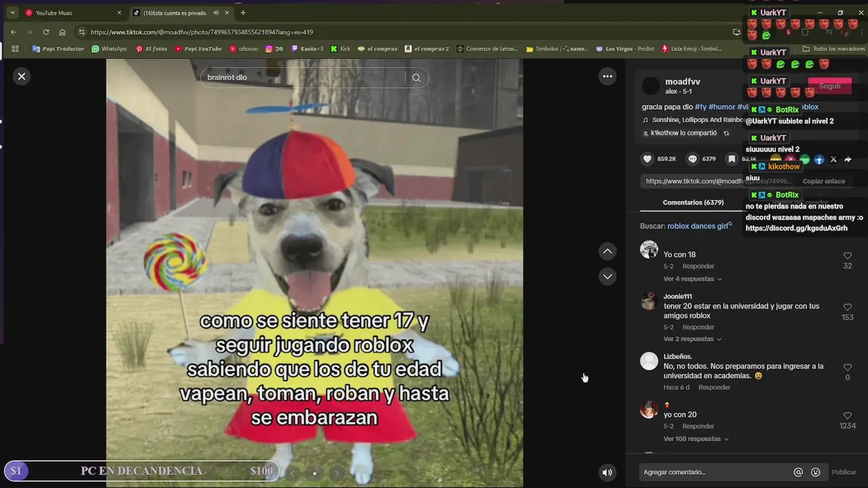
Task: Open the #fy hashtag
Action: point(701,107)
